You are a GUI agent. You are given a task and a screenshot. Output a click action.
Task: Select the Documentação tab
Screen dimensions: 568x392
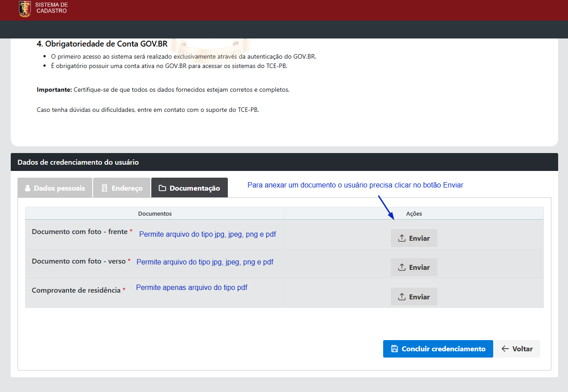(x=189, y=188)
